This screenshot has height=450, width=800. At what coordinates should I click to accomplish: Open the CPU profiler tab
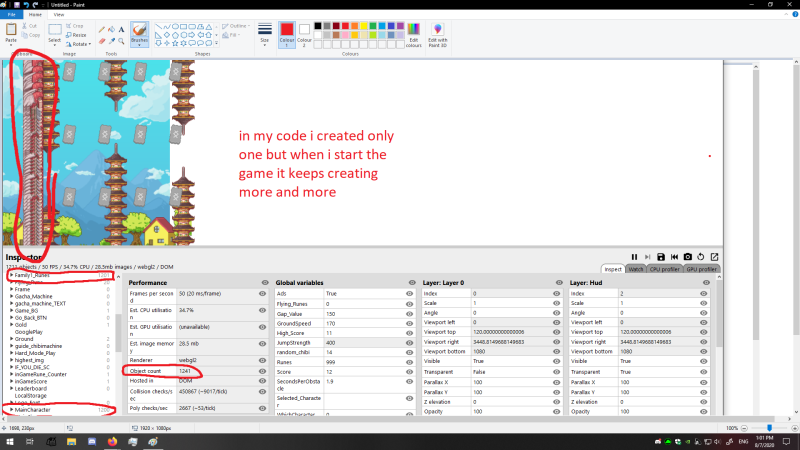tap(665, 269)
